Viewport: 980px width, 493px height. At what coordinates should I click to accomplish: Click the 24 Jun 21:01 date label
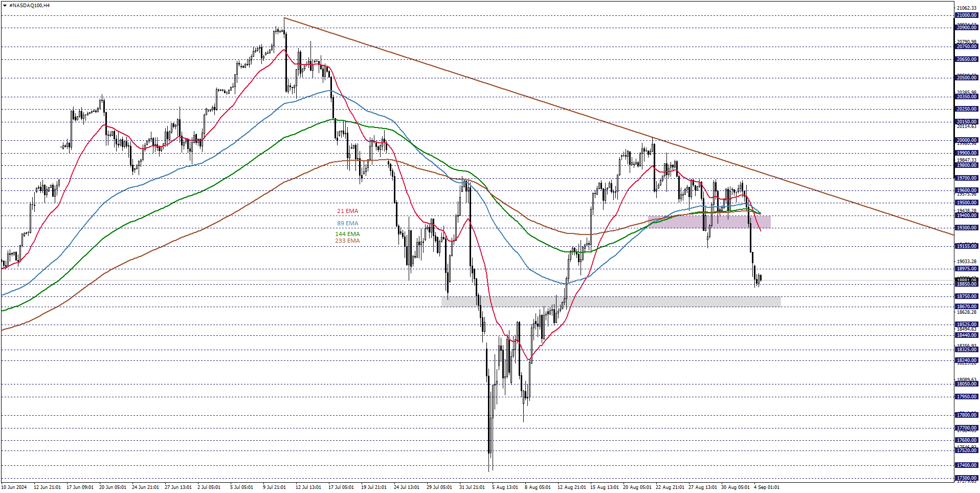tap(145, 487)
